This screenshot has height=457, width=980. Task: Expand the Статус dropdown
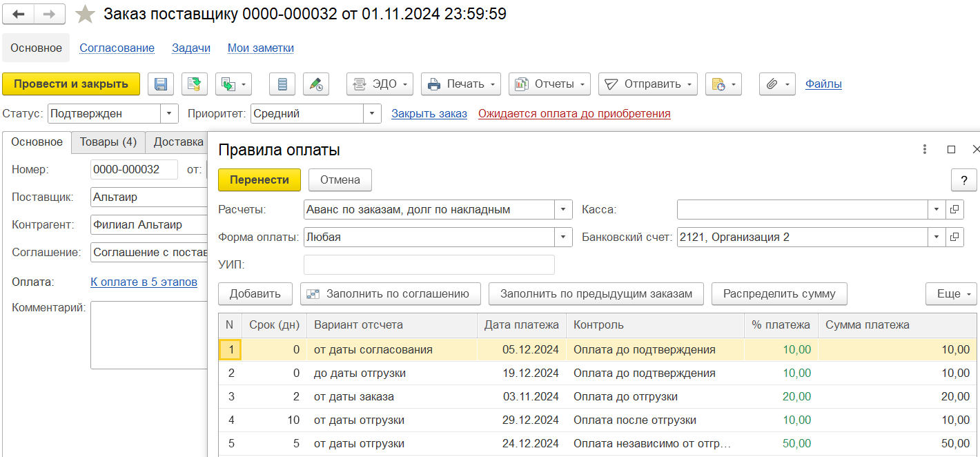point(170,114)
